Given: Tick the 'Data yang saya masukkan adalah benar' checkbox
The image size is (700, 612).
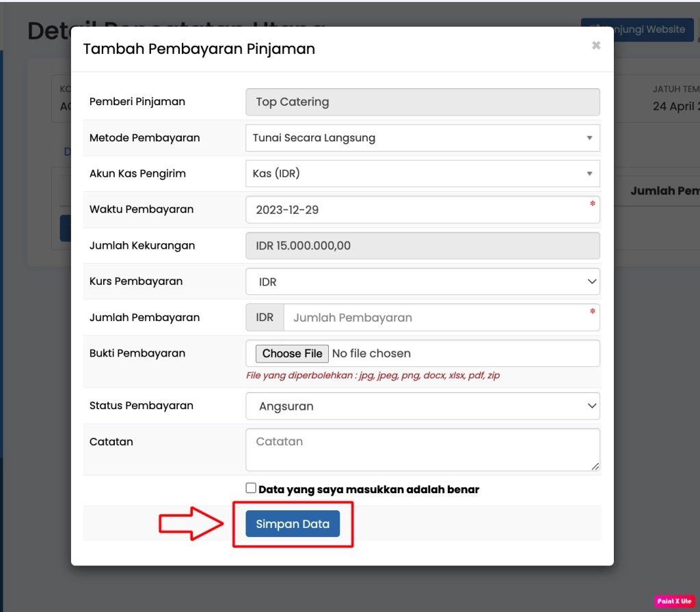Looking at the screenshot, I should (251, 488).
